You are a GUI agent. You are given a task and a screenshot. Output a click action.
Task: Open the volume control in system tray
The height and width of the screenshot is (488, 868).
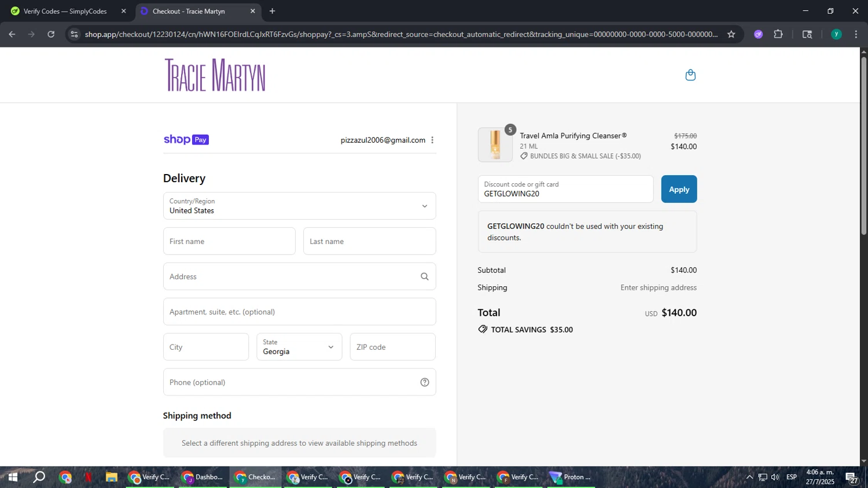(x=775, y=477)
